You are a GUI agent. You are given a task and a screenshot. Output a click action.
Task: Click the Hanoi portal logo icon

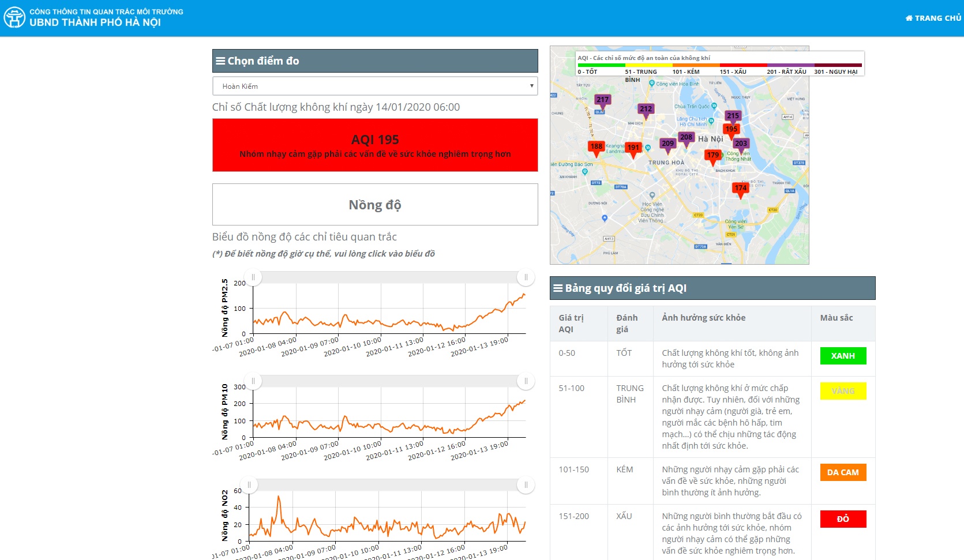pos(14,17)
